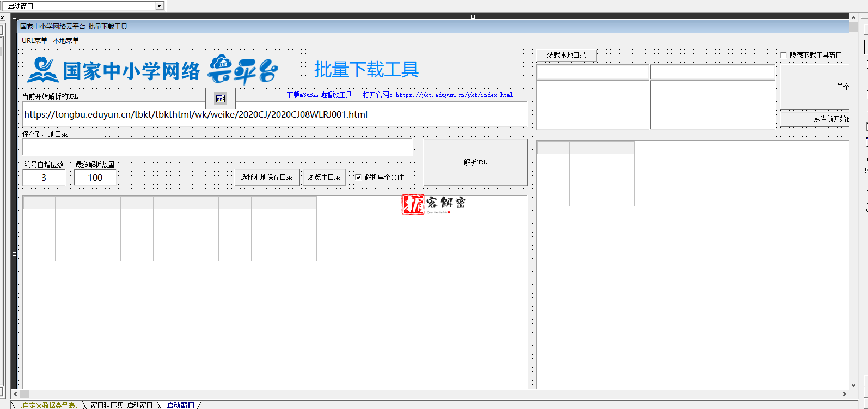Select the nine-column grid in the left panel
The height and width of the screenshot is (409, 868).
(x=170, y=229)
